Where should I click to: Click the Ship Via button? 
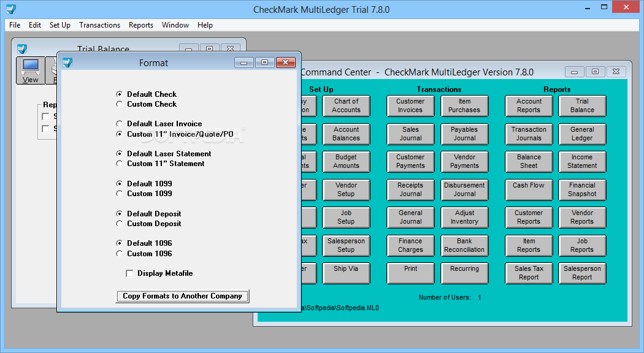pos(347,273)
